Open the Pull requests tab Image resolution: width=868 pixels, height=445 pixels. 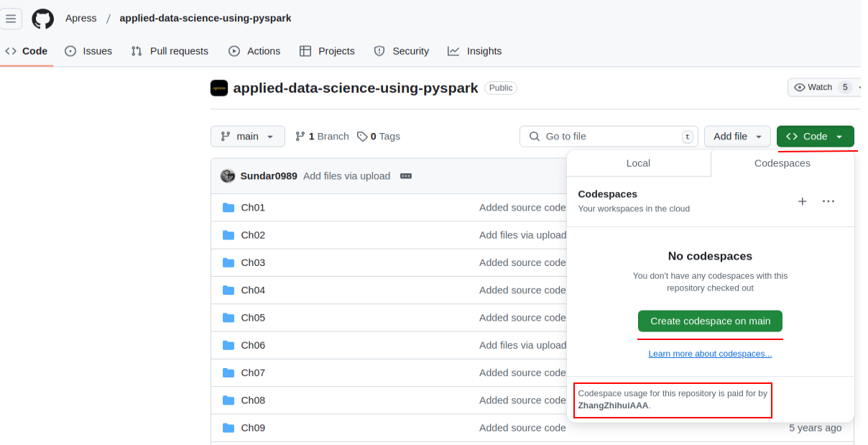click(170, 51)
